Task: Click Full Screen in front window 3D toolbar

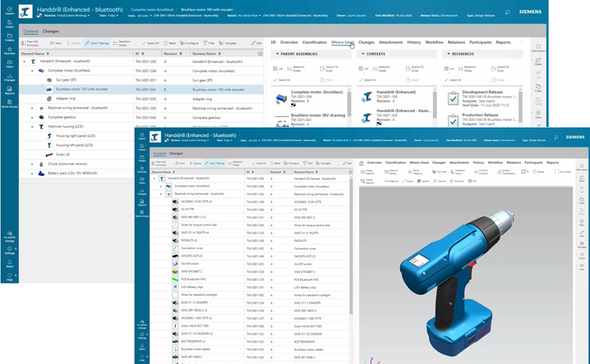Action: click(563, 172)
